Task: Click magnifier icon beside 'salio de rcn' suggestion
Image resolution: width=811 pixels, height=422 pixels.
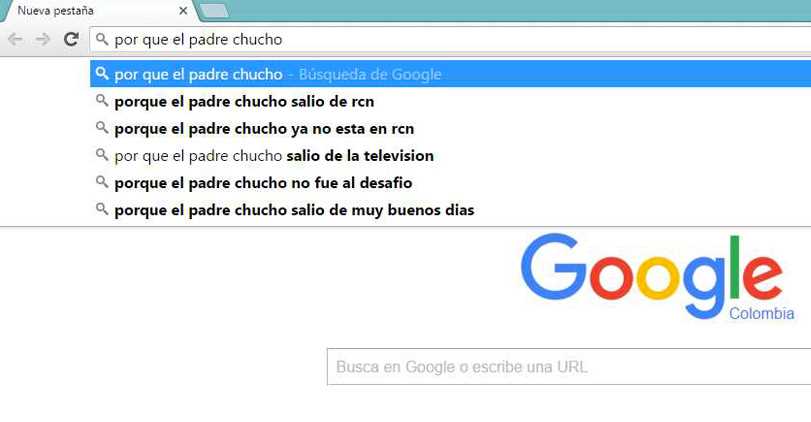Action: (102, 100)
